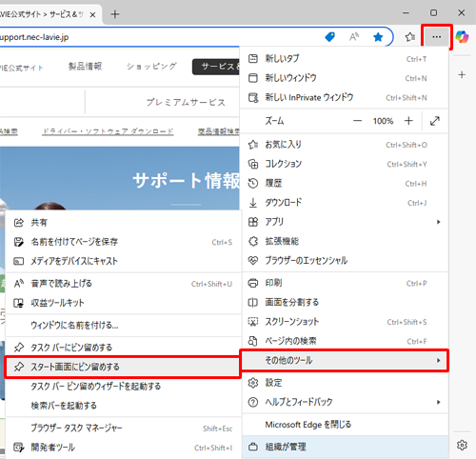Increase zoom with the plus button
476x459 pixels.
point(408,121)
